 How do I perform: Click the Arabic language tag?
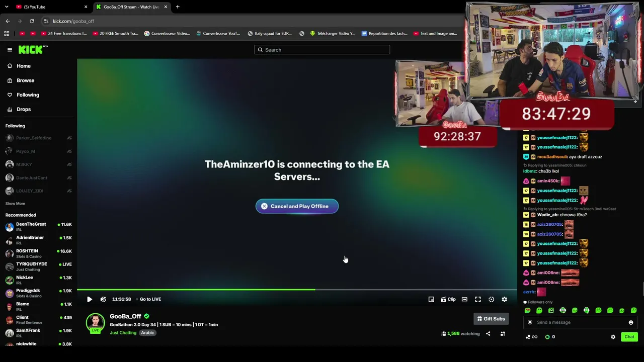point(147,333)
